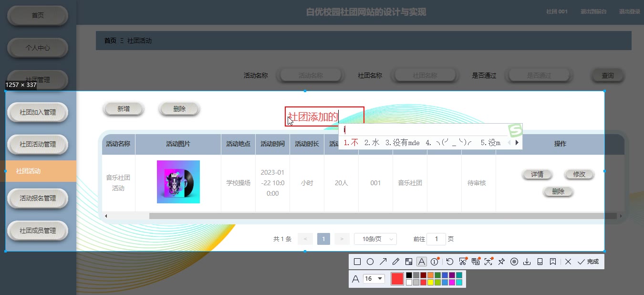Pick the yellow color swatch
The width and height of the screenshot is (644, 295).
(x=430, y=282)
